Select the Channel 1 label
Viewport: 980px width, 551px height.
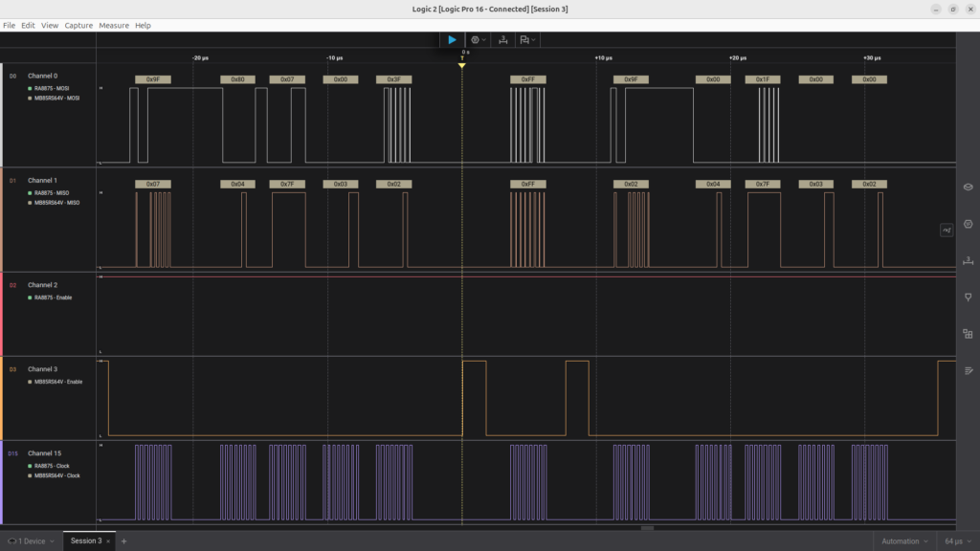click(42, 180)
